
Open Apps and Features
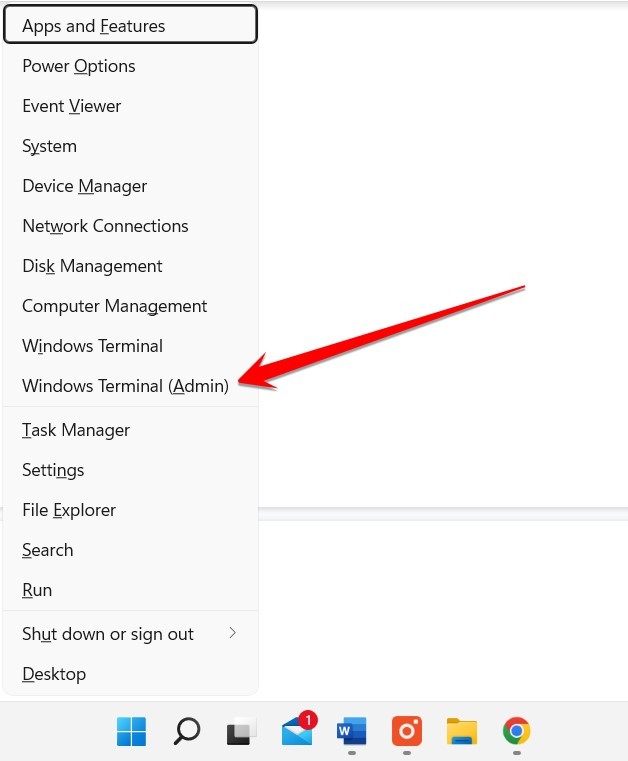tap(130, 25)
